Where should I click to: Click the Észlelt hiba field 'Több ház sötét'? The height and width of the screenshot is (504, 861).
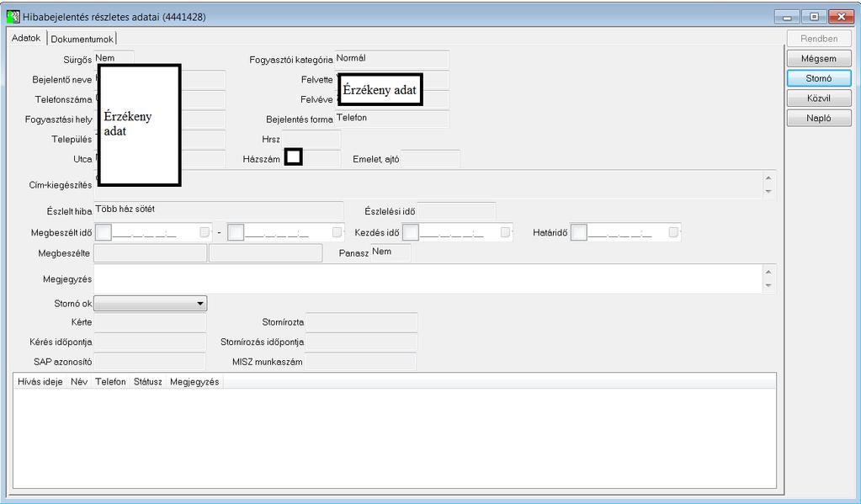coord(219,211)
